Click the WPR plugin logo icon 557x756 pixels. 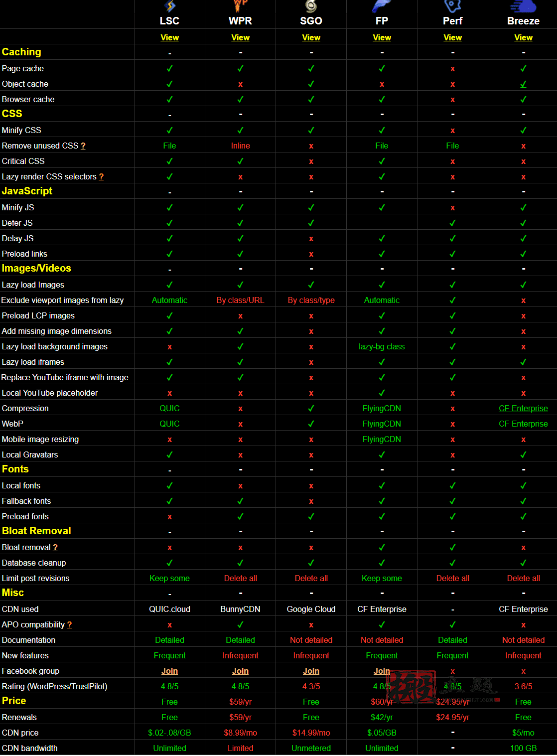241,6
